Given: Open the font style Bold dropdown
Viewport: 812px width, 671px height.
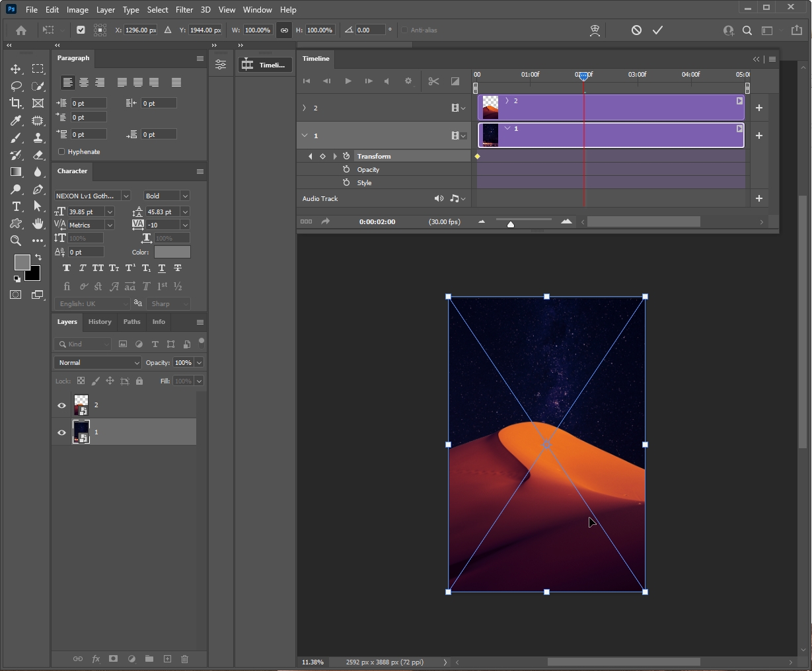Looking at the screenshot, I should (166, 196).
